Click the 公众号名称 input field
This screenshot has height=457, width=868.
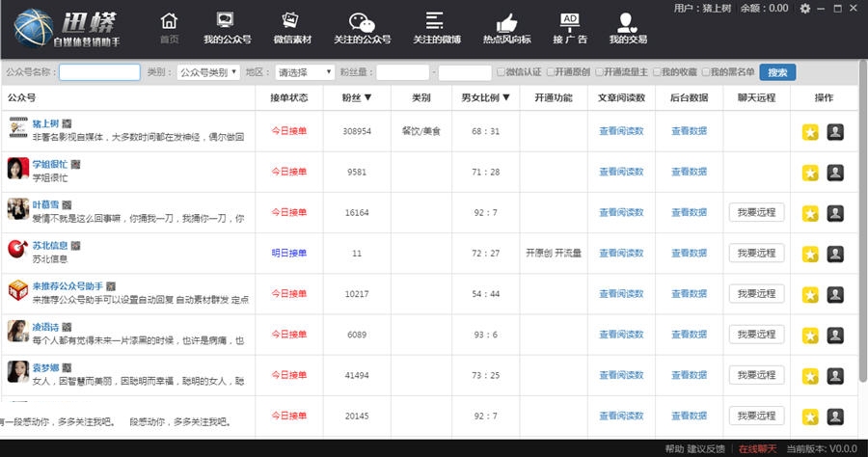pyautogui.click(x=99, y=72)
